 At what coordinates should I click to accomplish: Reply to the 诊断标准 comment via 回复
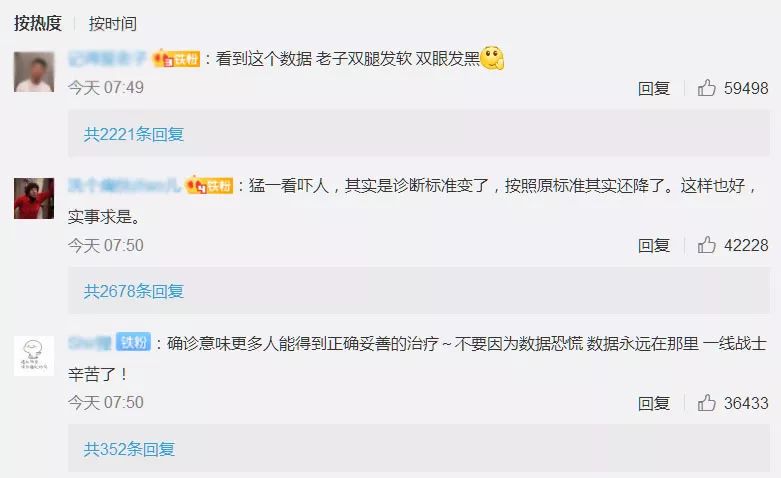click(x=653, y=245)
